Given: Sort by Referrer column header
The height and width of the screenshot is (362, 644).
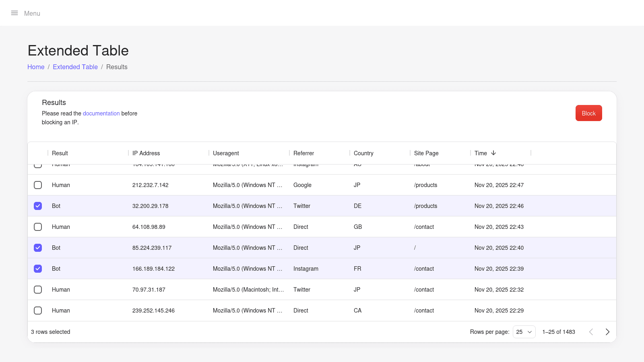Looking at the screenshot, I should (303, 153).
